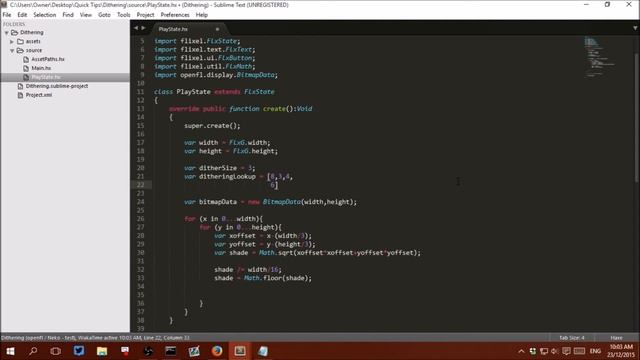Show hidden system tray icons

[x=521, y=351]
